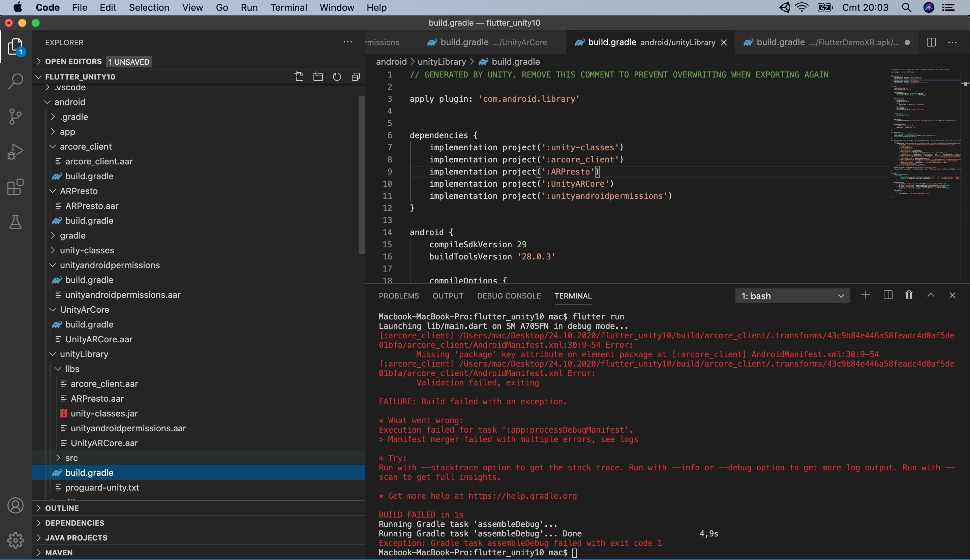This screenshot has height=560, width=970.
Task: Add a new terminal with the plus icon
Action: pyautogui.click(x=866, y=295)
